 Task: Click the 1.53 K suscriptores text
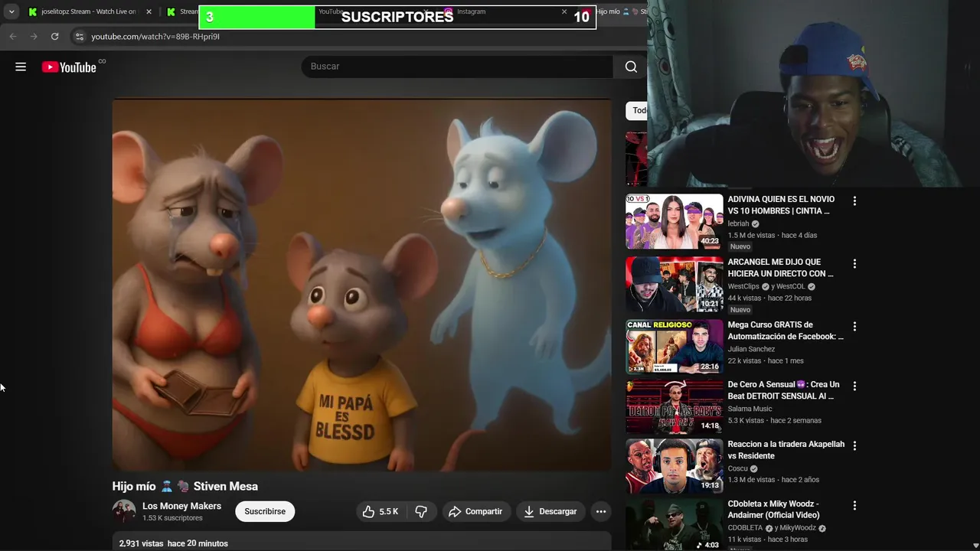click(x=172, y=518)
